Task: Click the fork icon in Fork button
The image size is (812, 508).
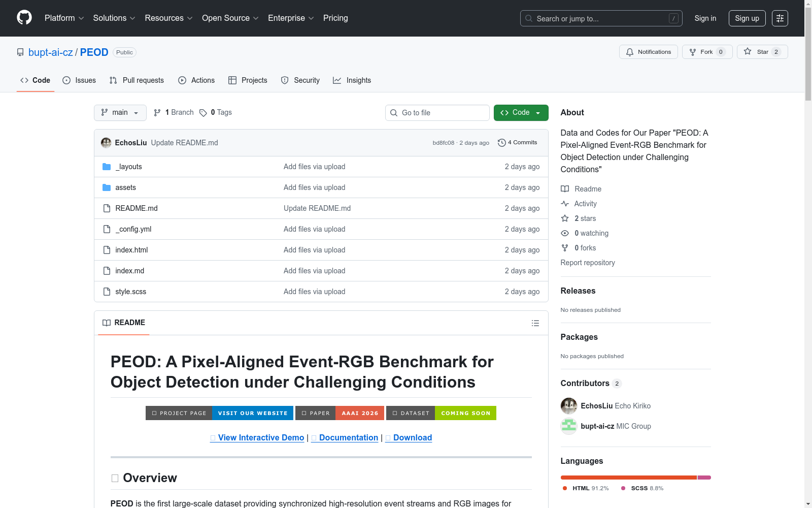Action: click(693, 52)
